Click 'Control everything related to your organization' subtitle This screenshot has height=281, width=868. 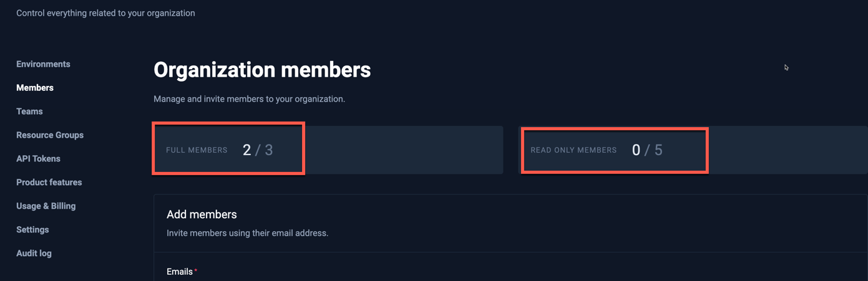click(105, 13)
